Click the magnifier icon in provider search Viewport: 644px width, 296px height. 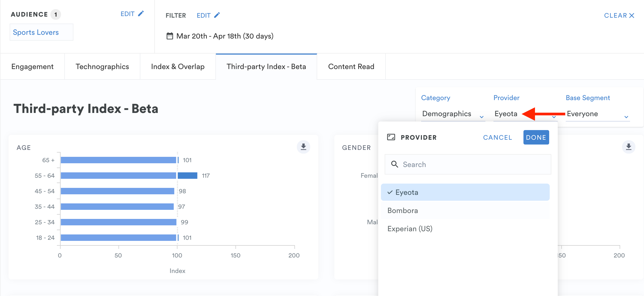tap(395, 164)
